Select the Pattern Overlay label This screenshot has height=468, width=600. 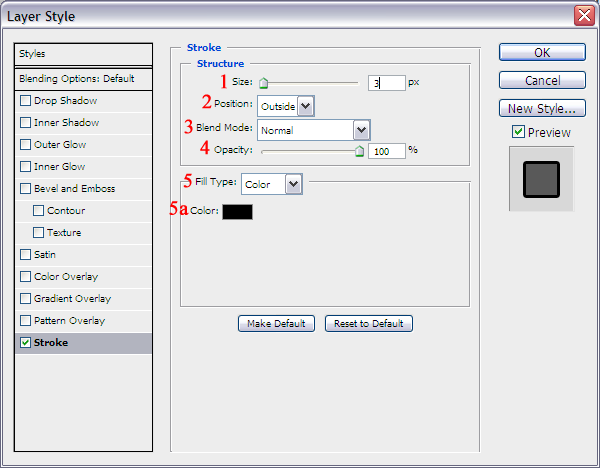[70, 321]
